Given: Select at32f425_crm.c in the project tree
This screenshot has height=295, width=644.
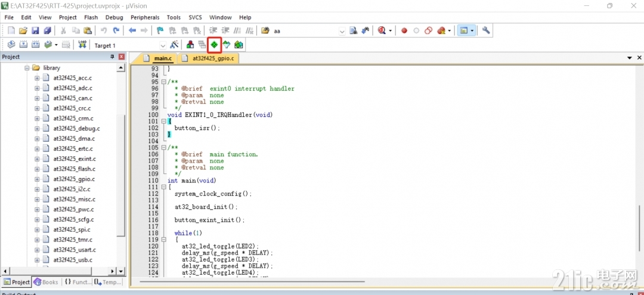Looking at the screenshot, I should (72, 118).
